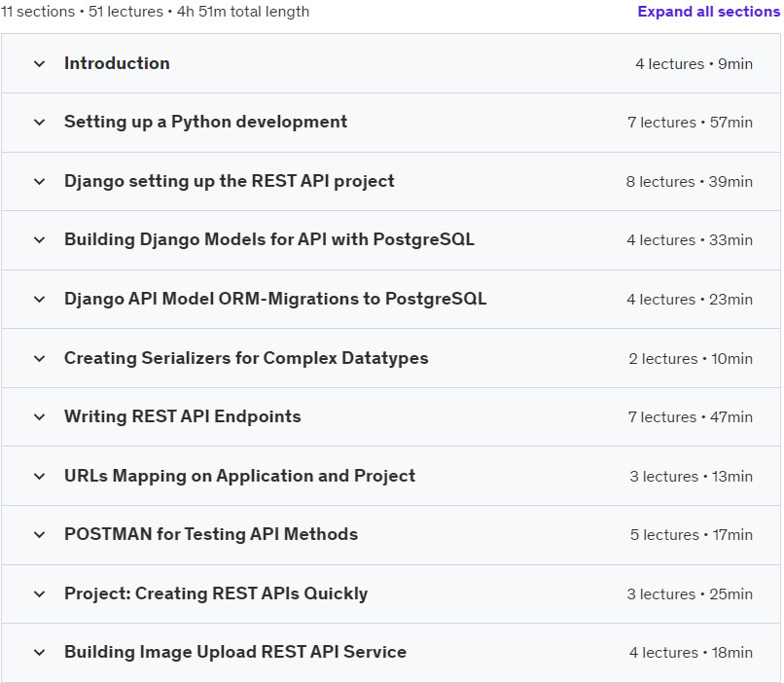This screenshot has height=683, width=784.
Task: Select Building Django Models for API with PostgreSQL title
Action: click(x=269, y=239)
